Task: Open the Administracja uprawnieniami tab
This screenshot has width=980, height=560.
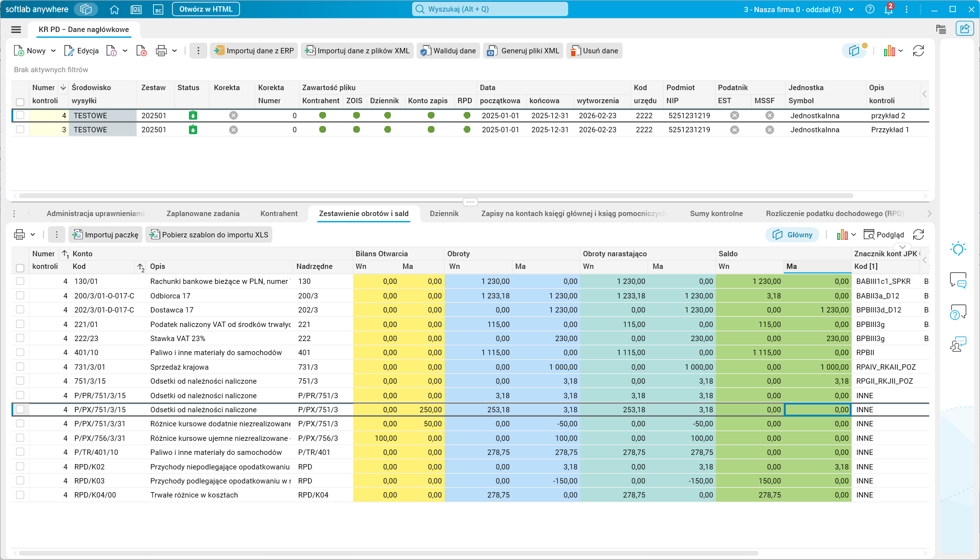Action: pyautogui.click(x=95, y=214)
